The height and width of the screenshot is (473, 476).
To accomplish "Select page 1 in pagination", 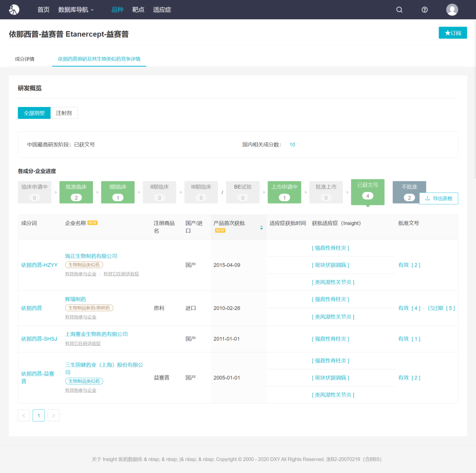I will [38, 415].
